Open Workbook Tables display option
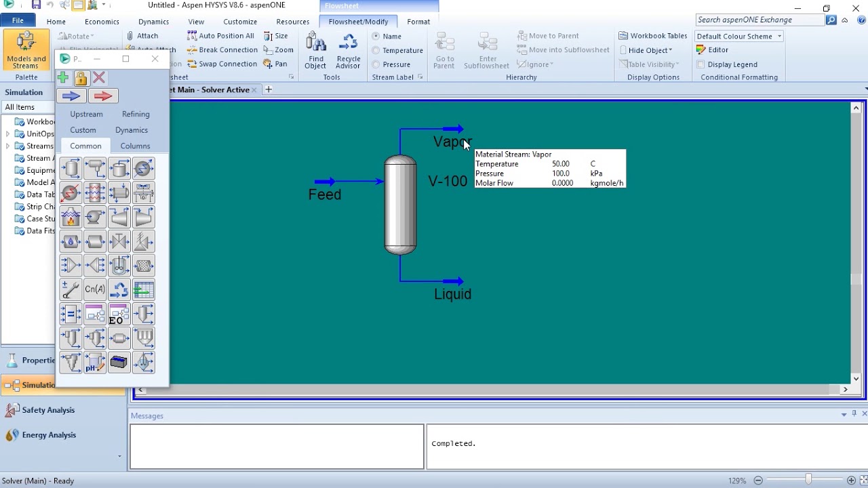The width and height of the screenshot is (868, 488). [x=653, y=36]
